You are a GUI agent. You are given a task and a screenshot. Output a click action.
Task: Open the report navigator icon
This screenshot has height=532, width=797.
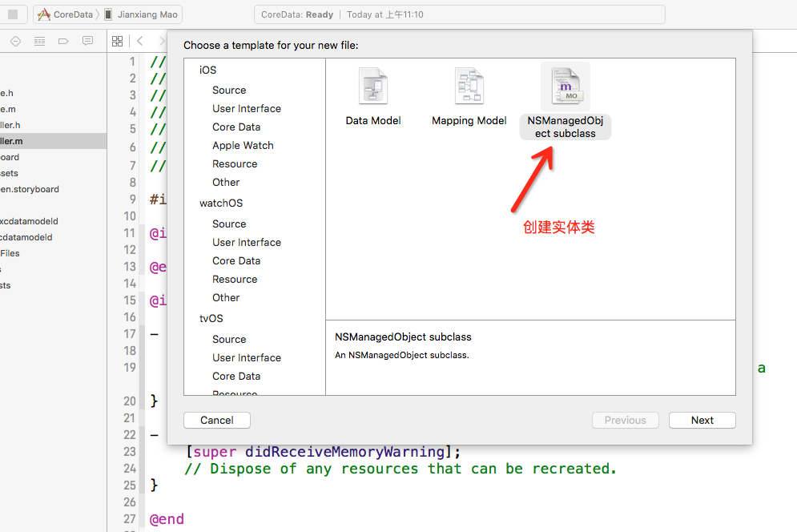click(87, 41)
